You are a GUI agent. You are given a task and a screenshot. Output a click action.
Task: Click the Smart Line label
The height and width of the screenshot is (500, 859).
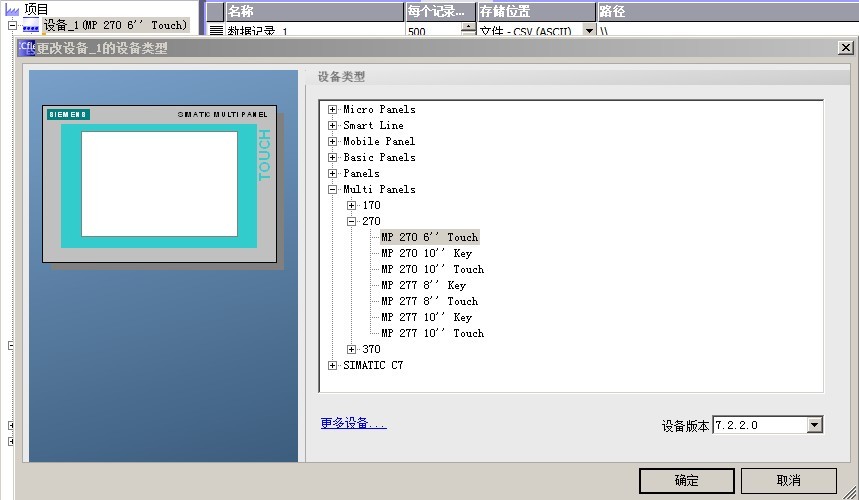click(373, 125)
